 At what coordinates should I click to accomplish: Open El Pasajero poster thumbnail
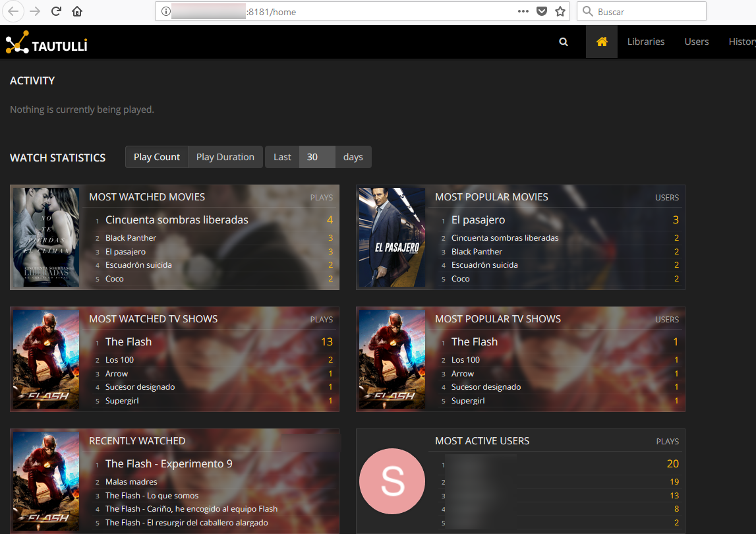(x=392, y=237)
